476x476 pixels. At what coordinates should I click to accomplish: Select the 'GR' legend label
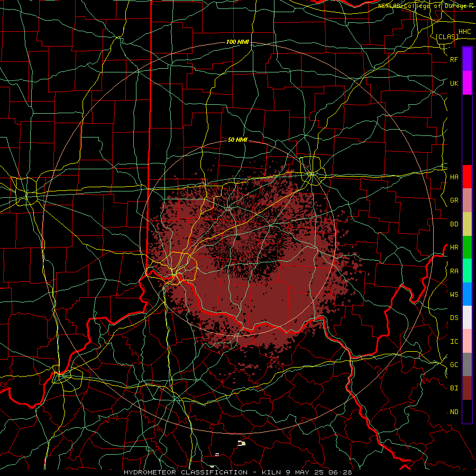(x=454, y=200)
